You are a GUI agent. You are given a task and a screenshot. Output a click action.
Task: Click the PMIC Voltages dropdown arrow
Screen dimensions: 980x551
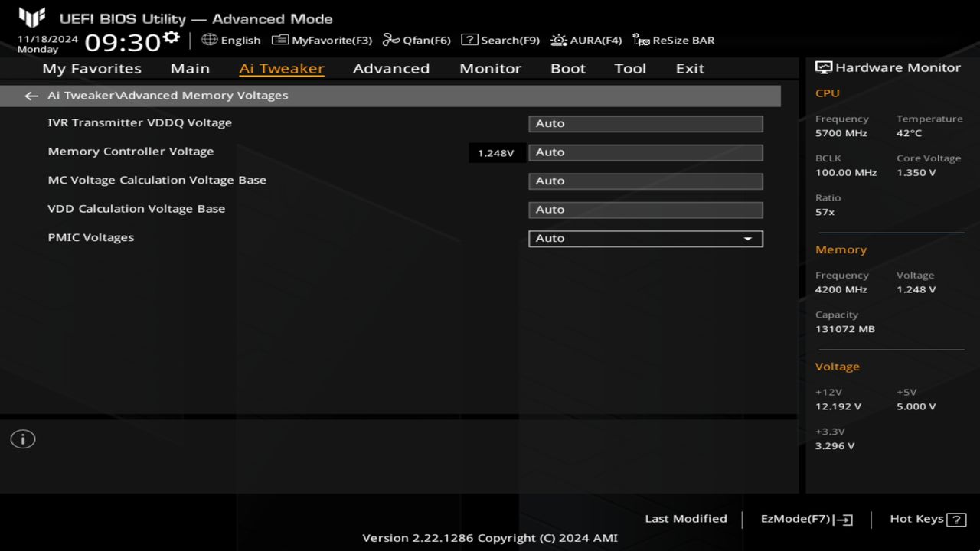point(748,239)
